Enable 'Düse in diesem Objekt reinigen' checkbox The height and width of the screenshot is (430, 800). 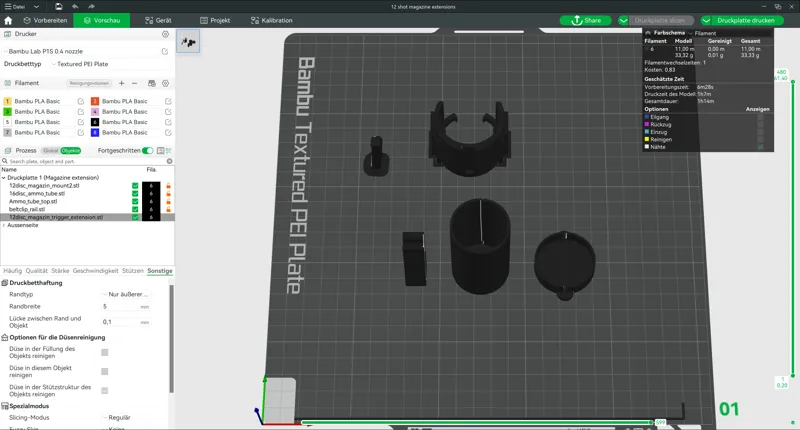point(105,371)
